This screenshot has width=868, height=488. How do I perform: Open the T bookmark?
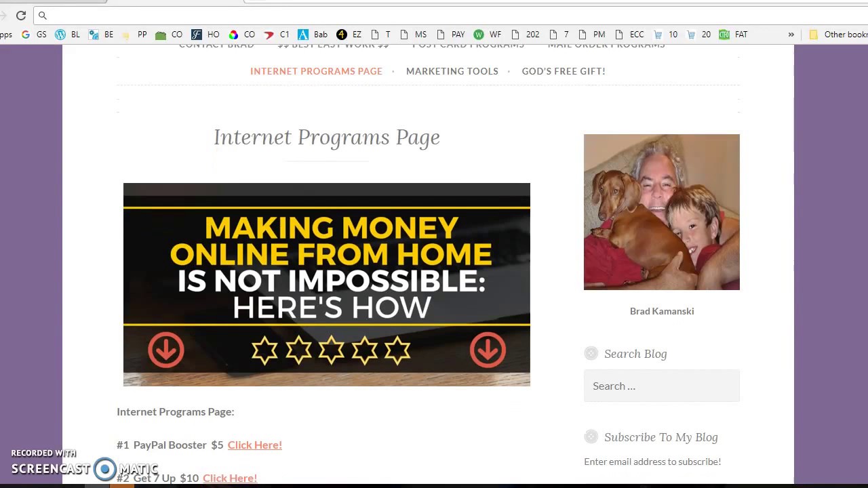click(x=381, y=34)
